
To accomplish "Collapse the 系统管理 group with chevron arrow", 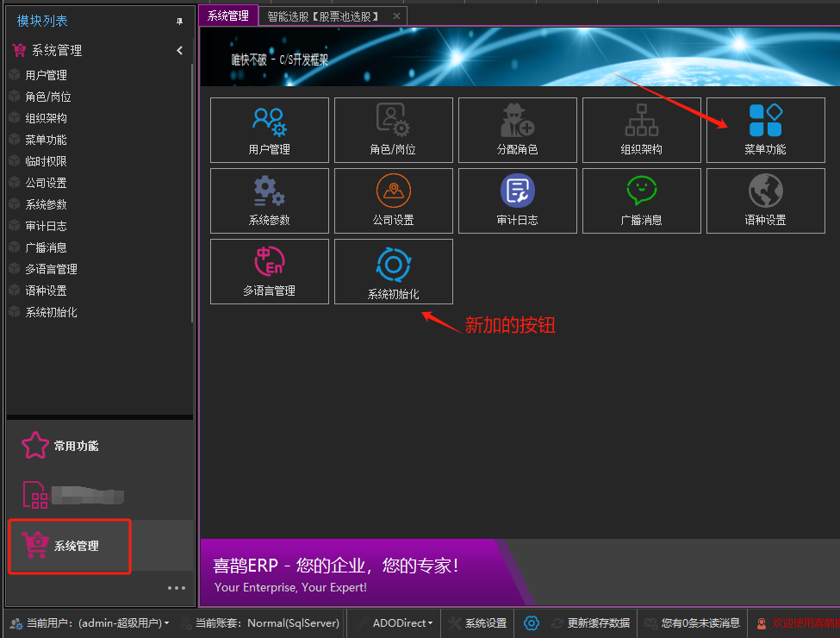I will pyautogui.click(x=179, y=50).
